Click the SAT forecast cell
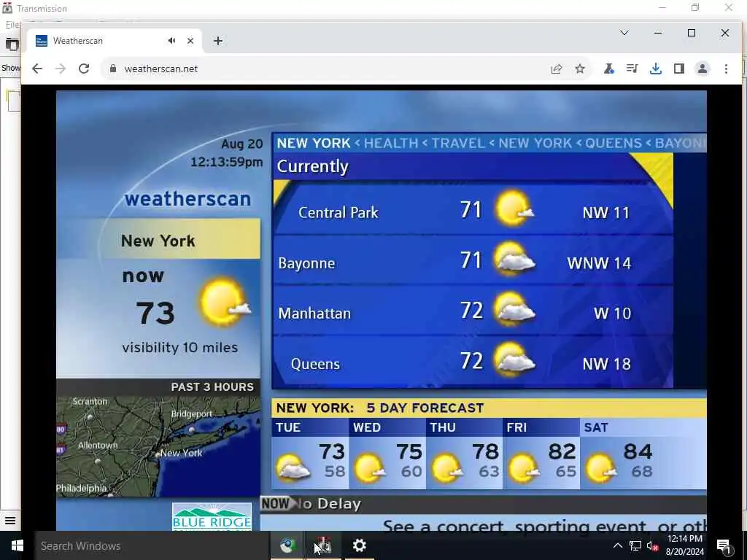 [643, 454]
